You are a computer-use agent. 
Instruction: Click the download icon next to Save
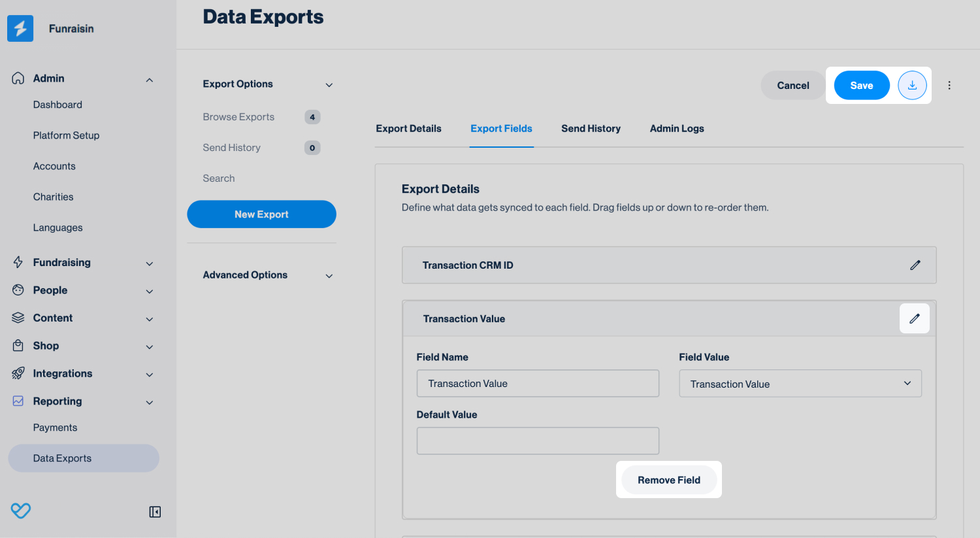(x=913, y=86)
